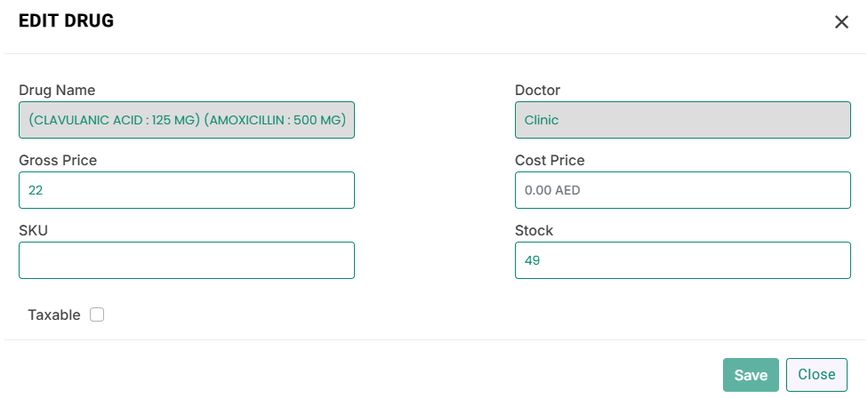Click the SKU label
Viewport: 868px width, 398px height.
pyautogui.click(x=33, y=230)
